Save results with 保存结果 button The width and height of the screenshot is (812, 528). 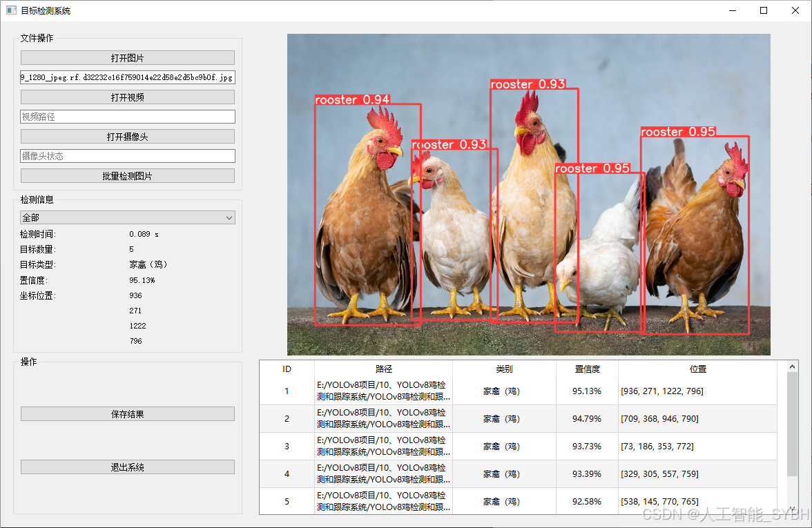coord(127,413)
